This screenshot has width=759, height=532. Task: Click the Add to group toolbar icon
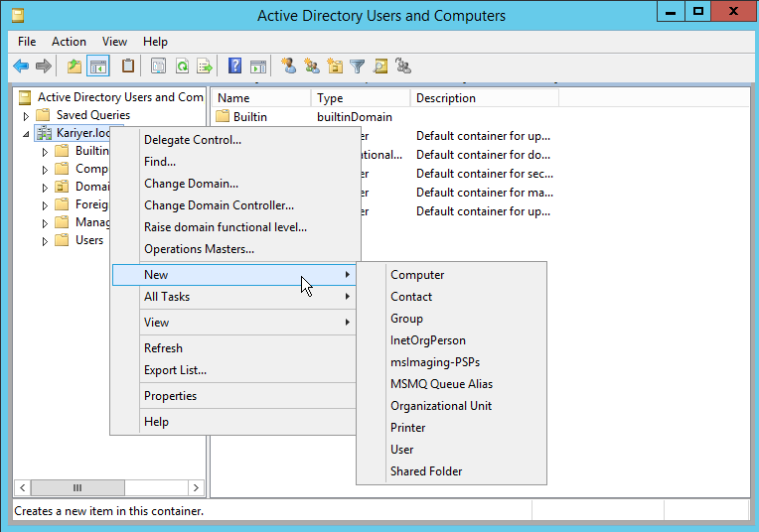403,66
